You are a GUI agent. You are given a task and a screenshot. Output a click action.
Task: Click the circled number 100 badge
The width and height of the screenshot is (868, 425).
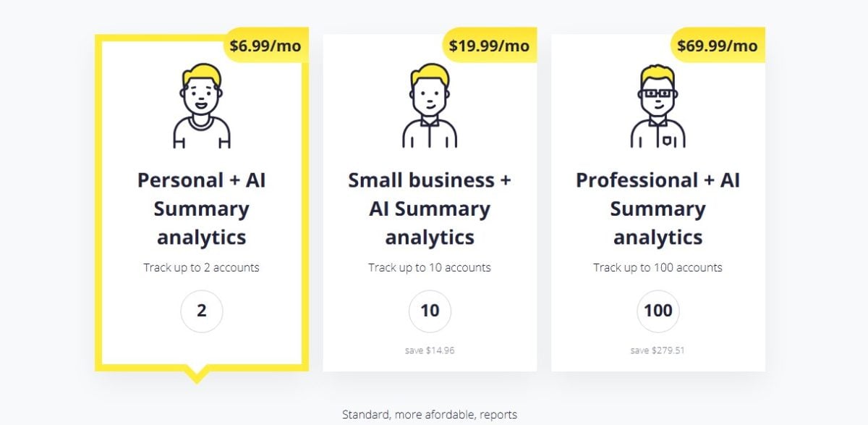click(x=658, y=311)
